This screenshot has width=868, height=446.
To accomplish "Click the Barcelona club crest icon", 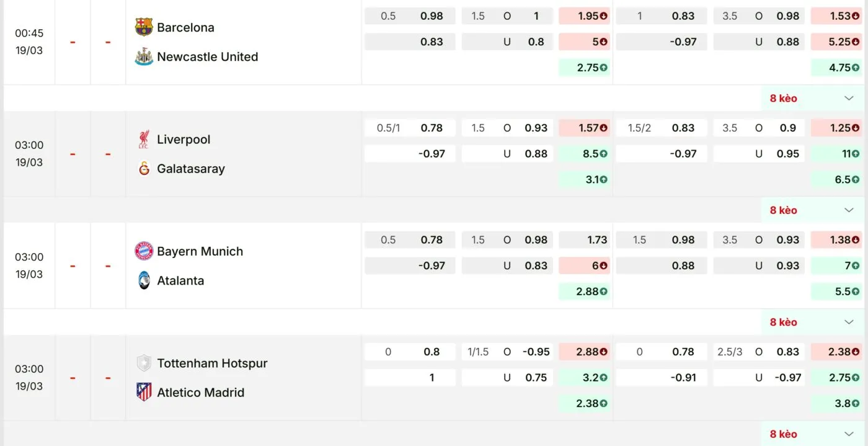I will [144, 27].
